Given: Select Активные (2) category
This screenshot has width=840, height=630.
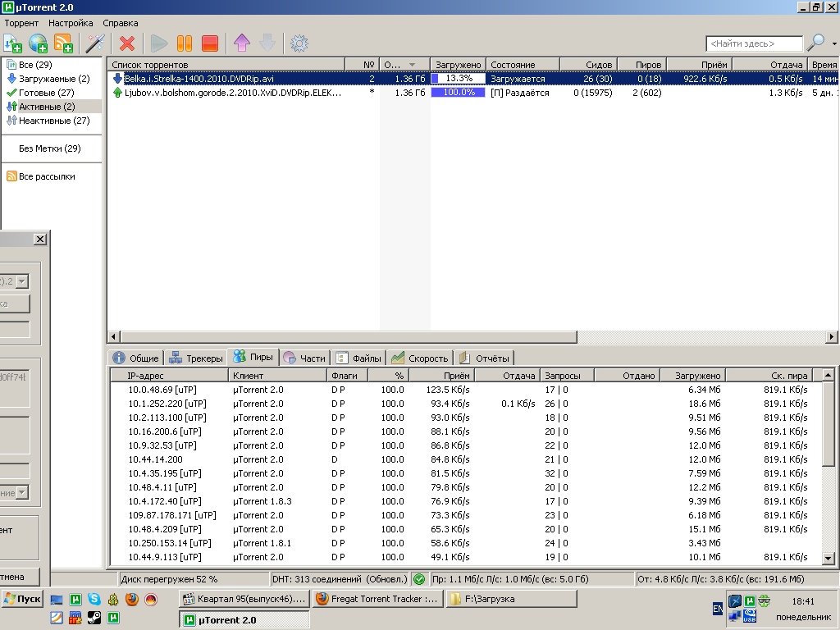Looking at the screenshot, I should (x=47, y=107).
